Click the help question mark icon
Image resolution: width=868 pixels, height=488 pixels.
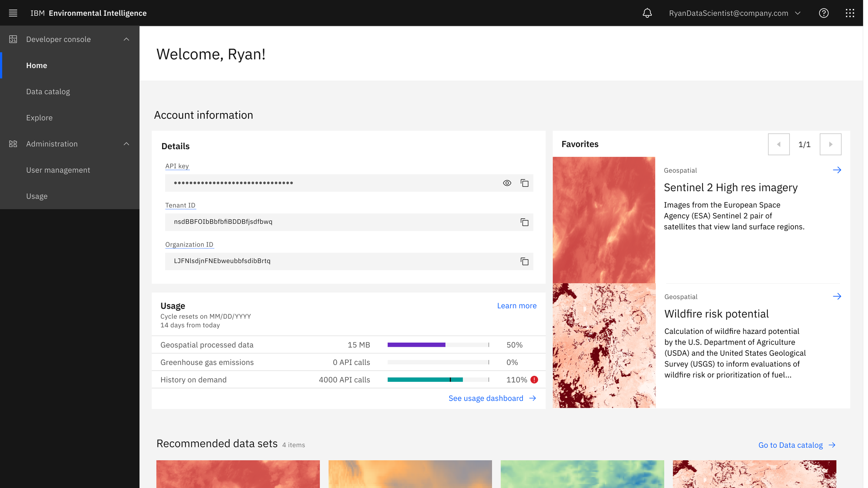824,13
